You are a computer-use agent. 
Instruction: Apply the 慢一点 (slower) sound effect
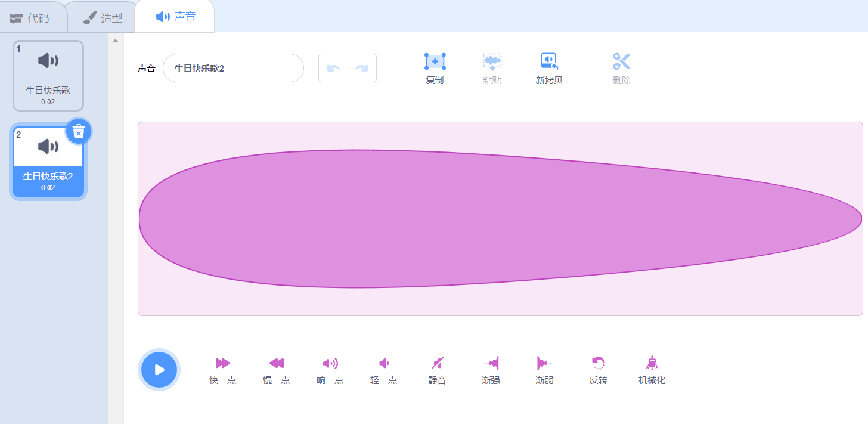click(276, 364)
